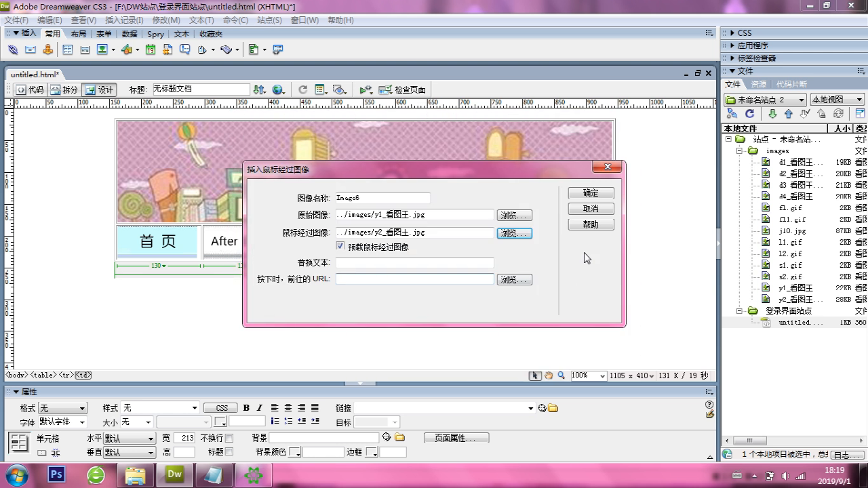
Task: Click Connect to remote host icon in Files panel
Action: point(732,114)
